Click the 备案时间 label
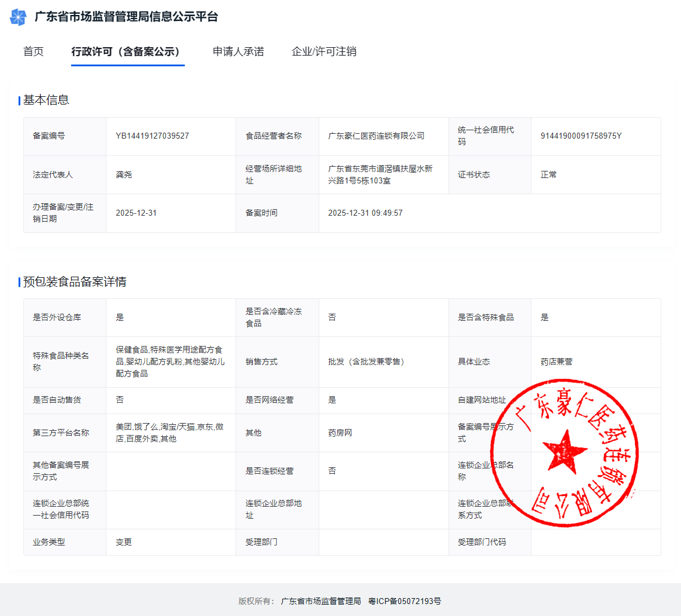 (261, 213)
